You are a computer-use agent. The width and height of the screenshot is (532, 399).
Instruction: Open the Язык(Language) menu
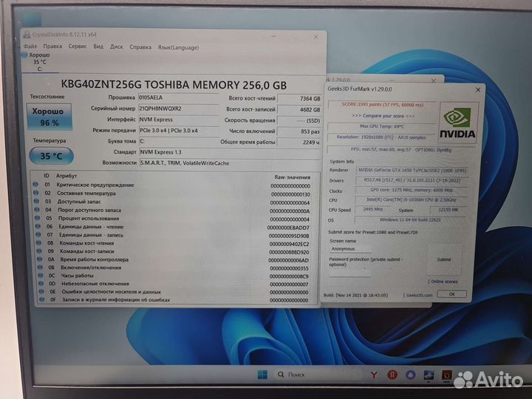(179, 47)
